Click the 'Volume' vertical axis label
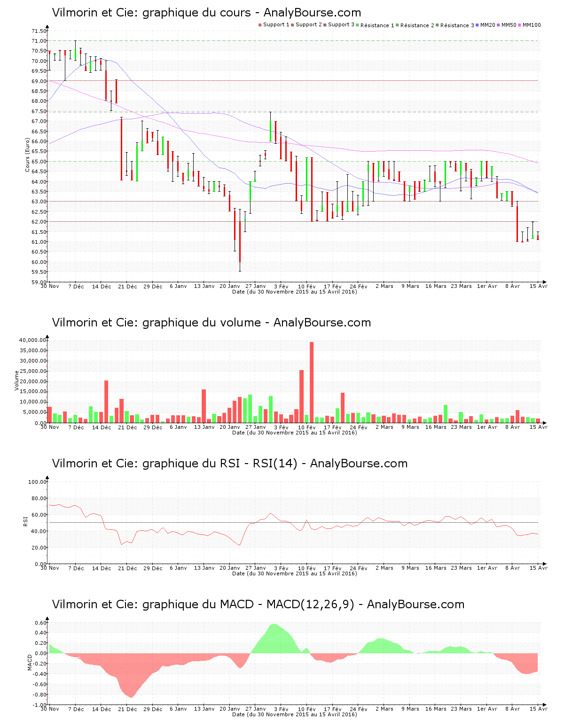This screenshot has height=728, width=564. tap(17, 380)
